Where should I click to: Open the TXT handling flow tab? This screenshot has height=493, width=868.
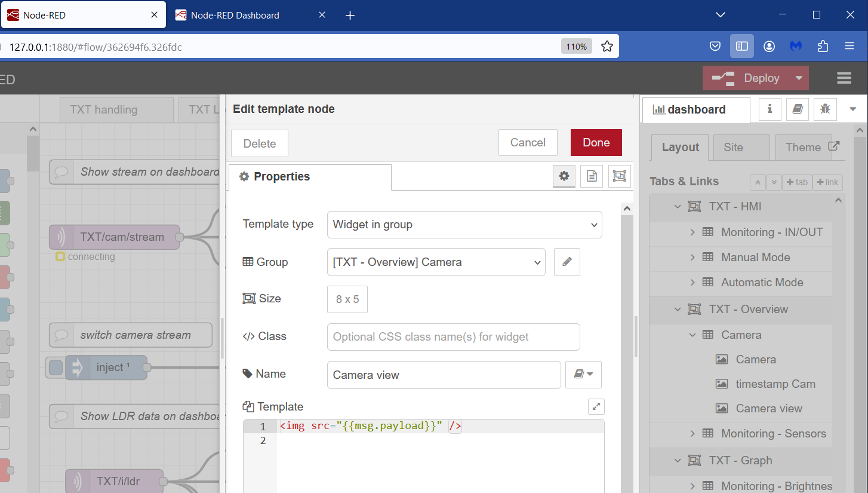pos(116,110)
